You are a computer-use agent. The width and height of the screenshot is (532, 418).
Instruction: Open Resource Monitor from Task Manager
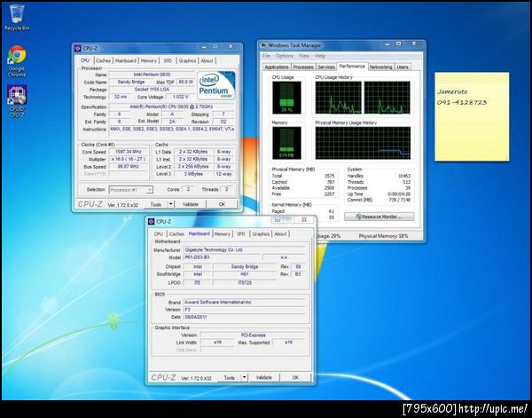coord(379,217)
